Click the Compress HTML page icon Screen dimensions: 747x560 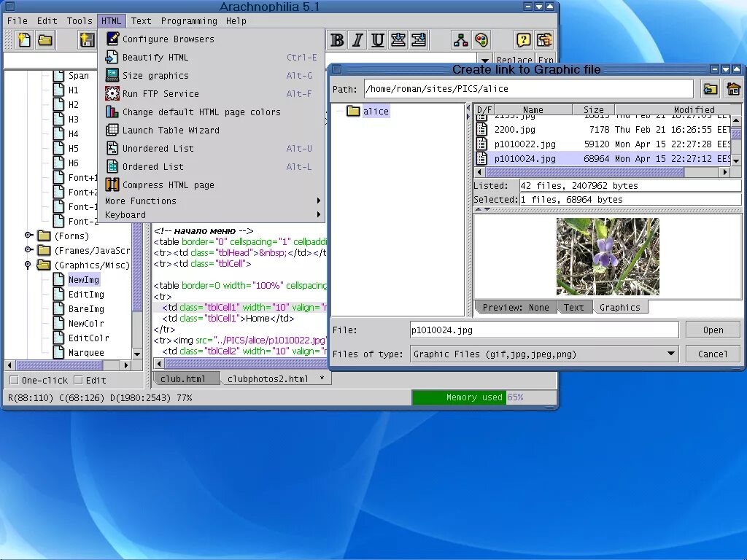[112, 184]
